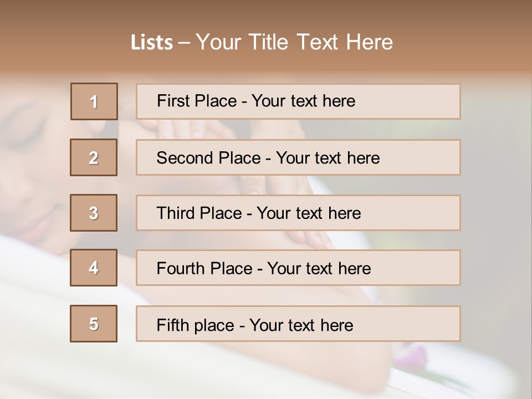Click the brown header band beside title
This screenshot has height=399, width=532.
tap(471, 39)
